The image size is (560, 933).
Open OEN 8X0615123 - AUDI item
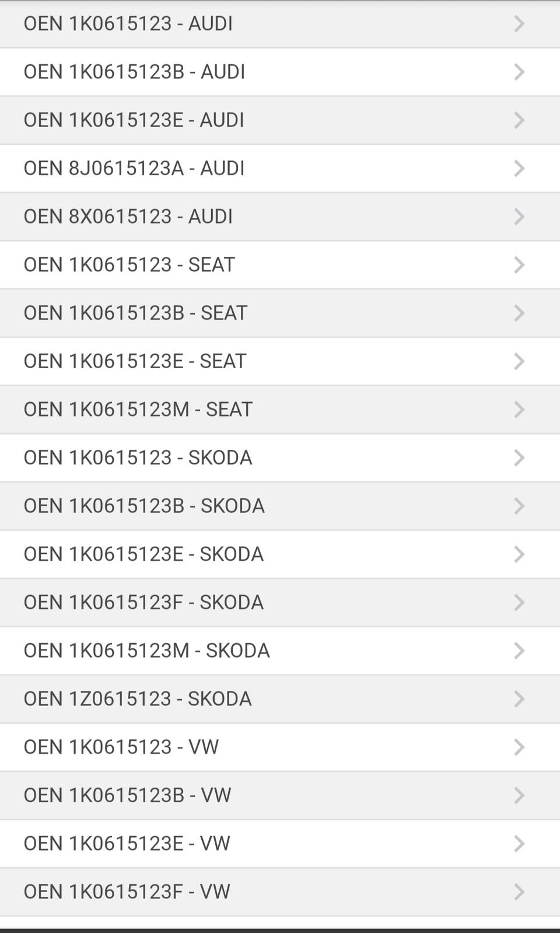128,216
